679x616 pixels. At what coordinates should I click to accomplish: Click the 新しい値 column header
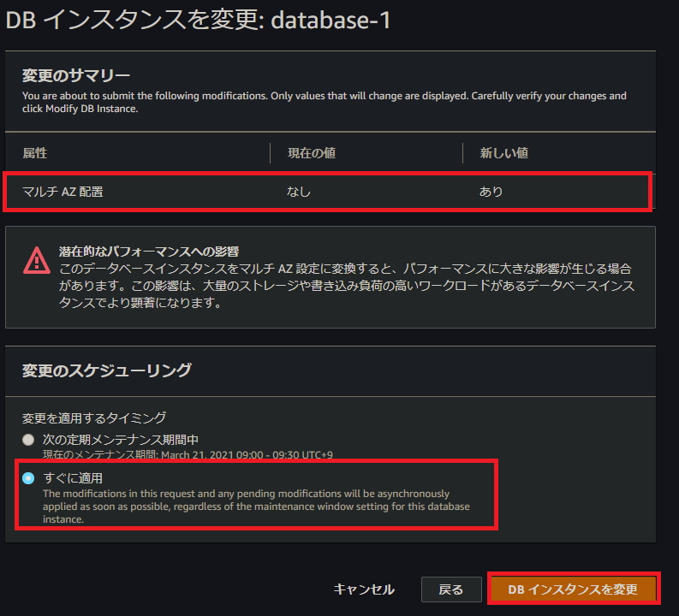pyautogui.click(x=504, y=153)
